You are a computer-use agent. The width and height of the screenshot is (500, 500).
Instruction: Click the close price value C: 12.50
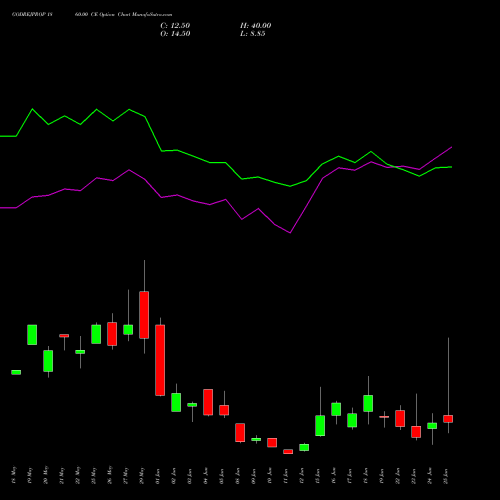click(x=175, y=26)
